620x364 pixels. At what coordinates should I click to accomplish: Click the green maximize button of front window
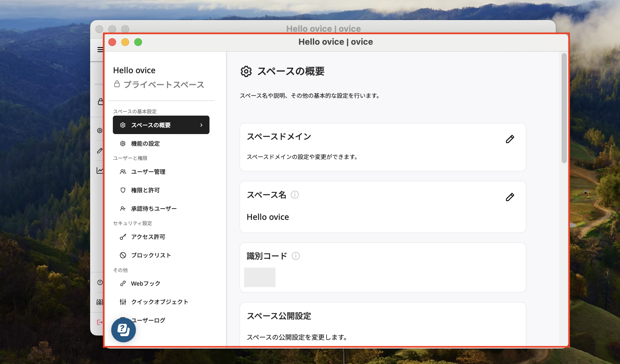coord(138,42)
